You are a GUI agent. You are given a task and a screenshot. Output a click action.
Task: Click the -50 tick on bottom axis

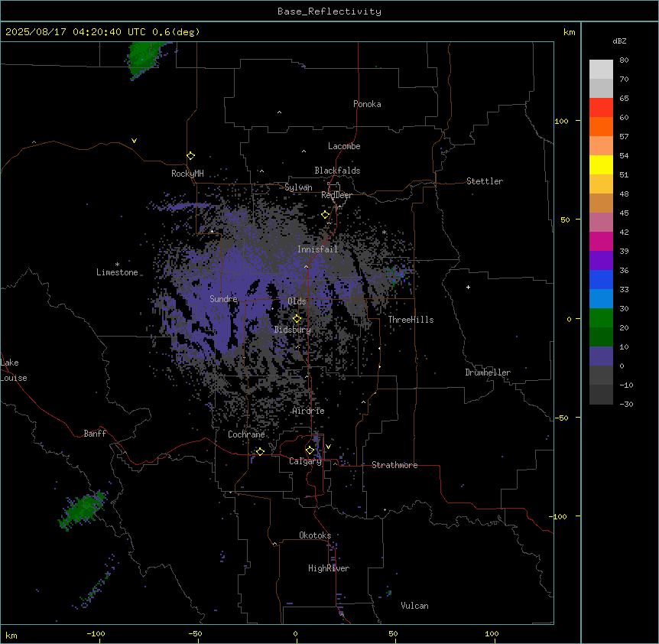pyautogui.click(x=195, y=633)
